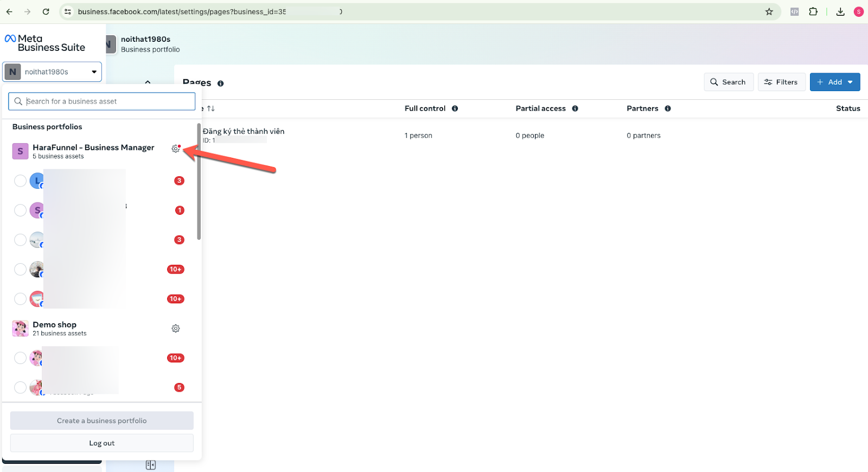Click the HaraFunnel portfolio S avatar
The image size is (868, 472).
[x=20, y=151]
